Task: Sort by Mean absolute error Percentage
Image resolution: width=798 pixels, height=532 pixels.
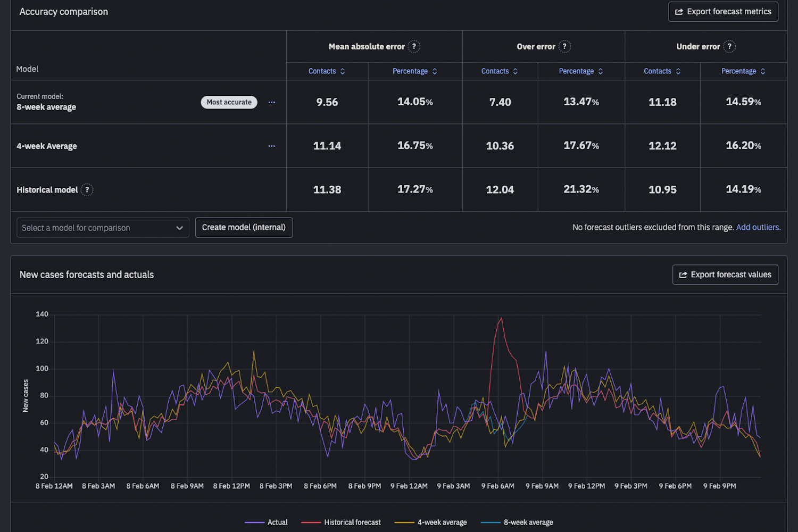Action: [x=414, y=71]
